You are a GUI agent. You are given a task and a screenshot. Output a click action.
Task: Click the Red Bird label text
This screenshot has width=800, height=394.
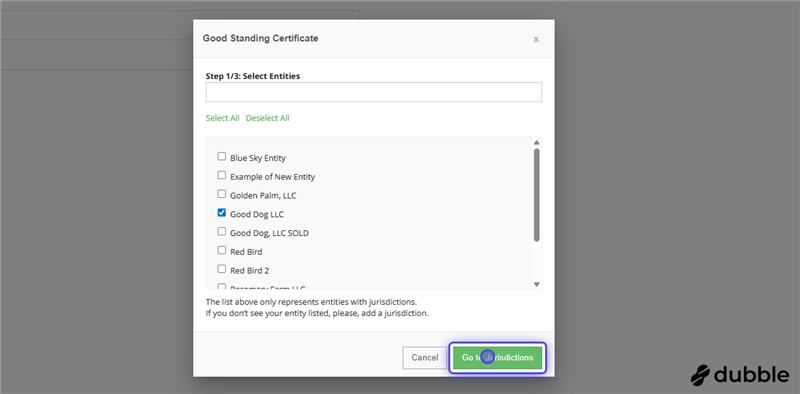[246, 252]
